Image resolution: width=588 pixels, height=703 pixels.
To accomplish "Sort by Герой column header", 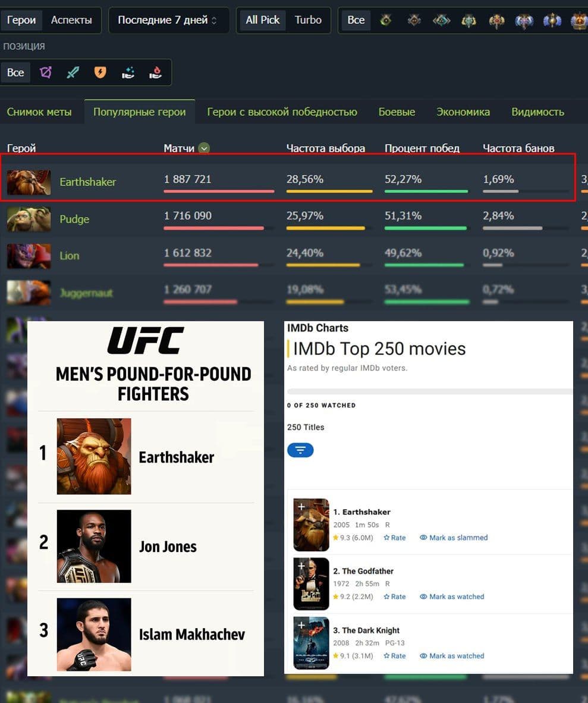I will (21, 149).
